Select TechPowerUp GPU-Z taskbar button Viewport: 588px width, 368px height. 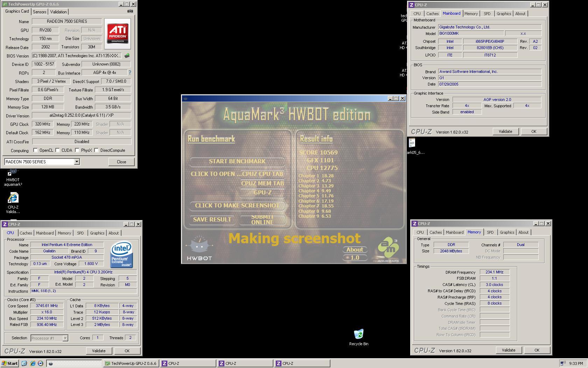click(131, 363)
